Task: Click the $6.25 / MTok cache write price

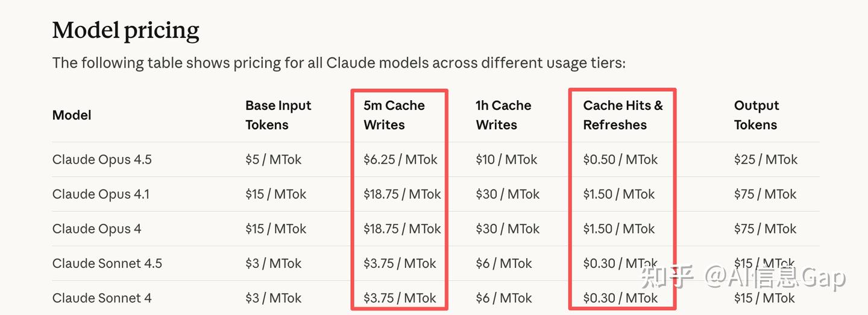Action: (x=400, y=160)
